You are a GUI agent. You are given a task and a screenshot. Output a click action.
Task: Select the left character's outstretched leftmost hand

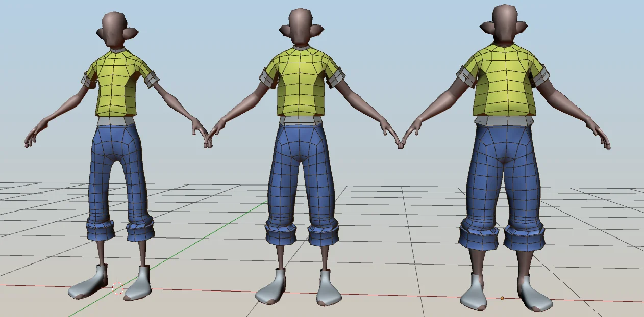[x=33, y=135]
